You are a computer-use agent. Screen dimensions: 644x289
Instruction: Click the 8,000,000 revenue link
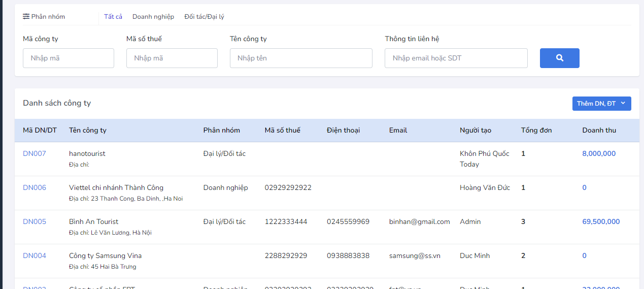(x=599, y=153)
